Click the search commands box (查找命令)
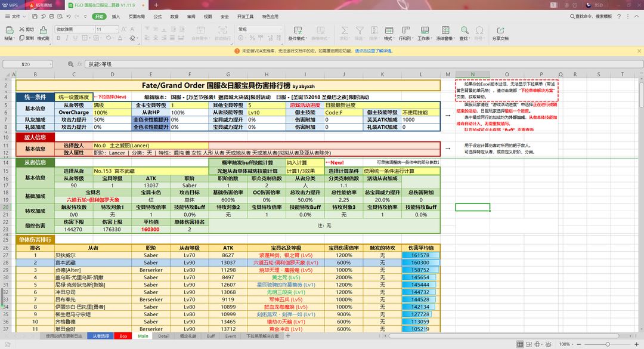Screen dimensions: 644x349 pyautogui.click(x=590, y=17)
